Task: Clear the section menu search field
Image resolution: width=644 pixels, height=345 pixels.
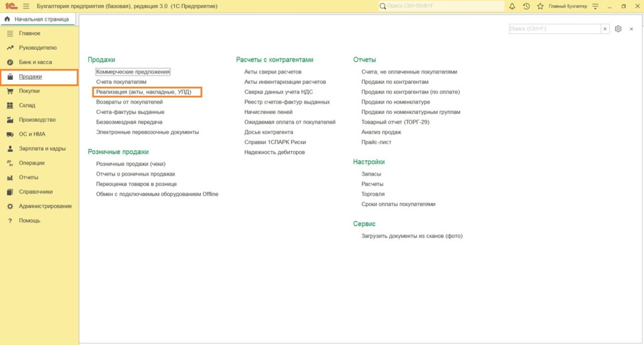Action: tap(604, 29)
